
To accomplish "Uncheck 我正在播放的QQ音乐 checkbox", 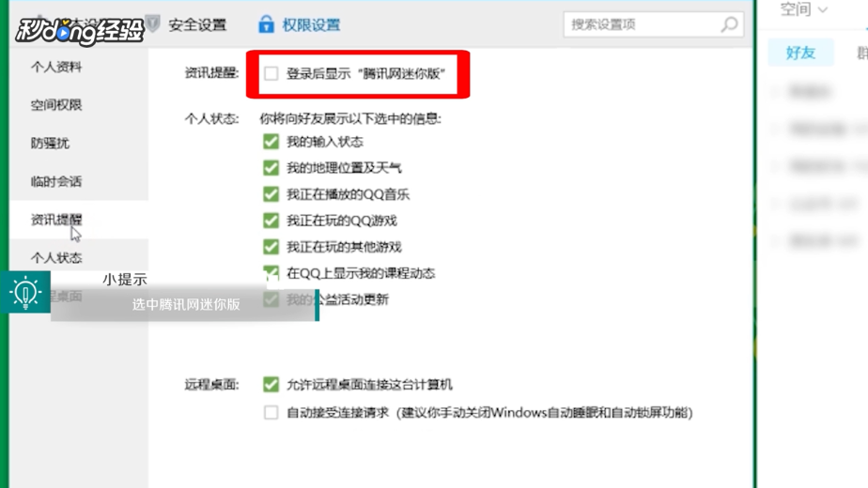I will [271, 194].
